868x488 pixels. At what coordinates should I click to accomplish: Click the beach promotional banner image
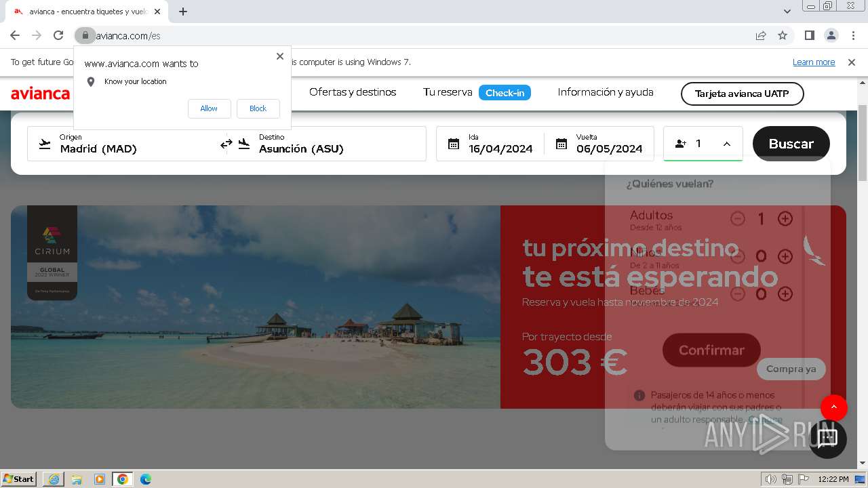click(256, 307)
